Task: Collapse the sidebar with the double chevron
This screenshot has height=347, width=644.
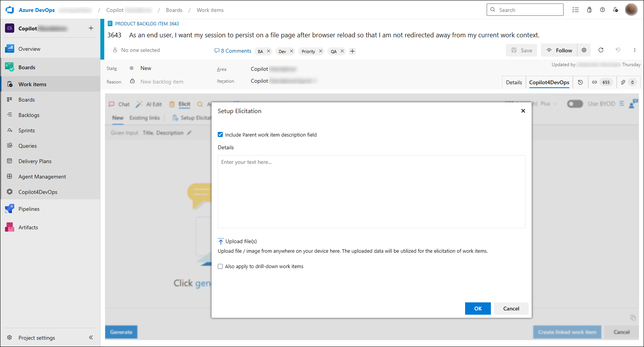Action: [x=91, y=337]
